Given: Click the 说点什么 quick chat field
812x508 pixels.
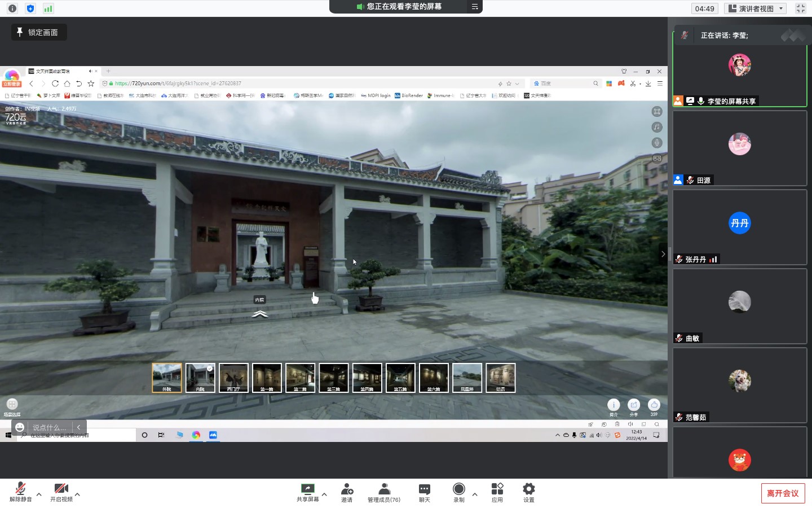Looking at the screenshot, I should (x=49, y=427).
